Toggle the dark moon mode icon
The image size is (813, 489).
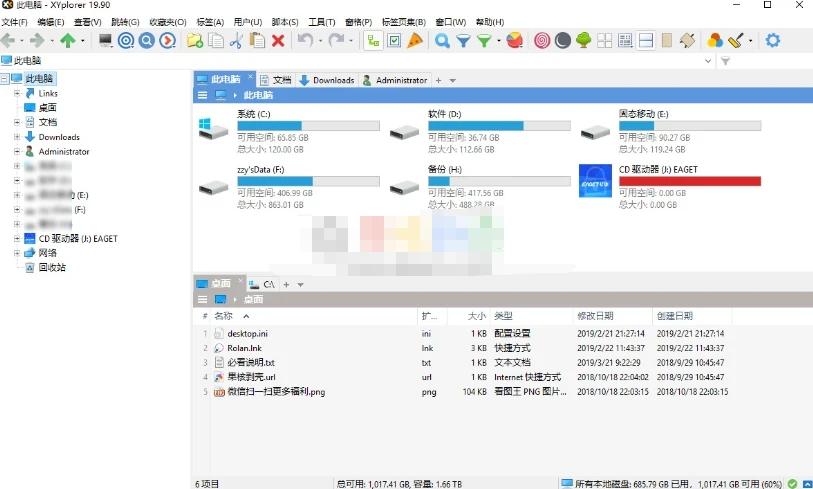click(563, 40)
